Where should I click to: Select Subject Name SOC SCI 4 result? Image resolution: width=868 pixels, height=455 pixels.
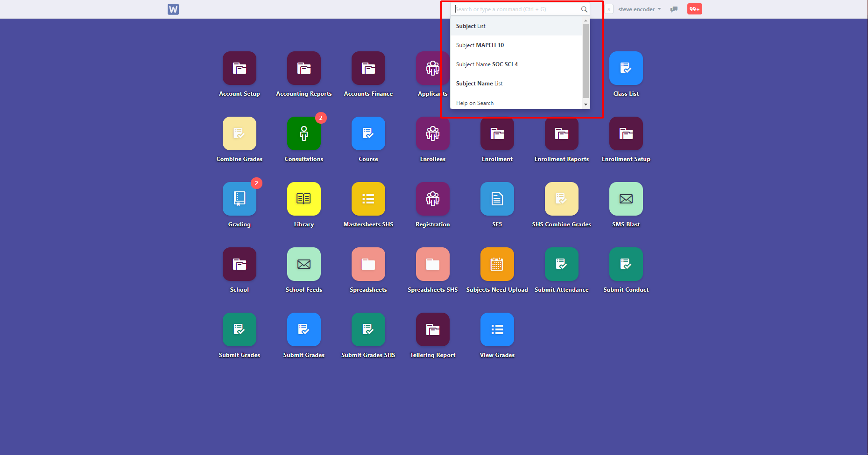[516, 64]
